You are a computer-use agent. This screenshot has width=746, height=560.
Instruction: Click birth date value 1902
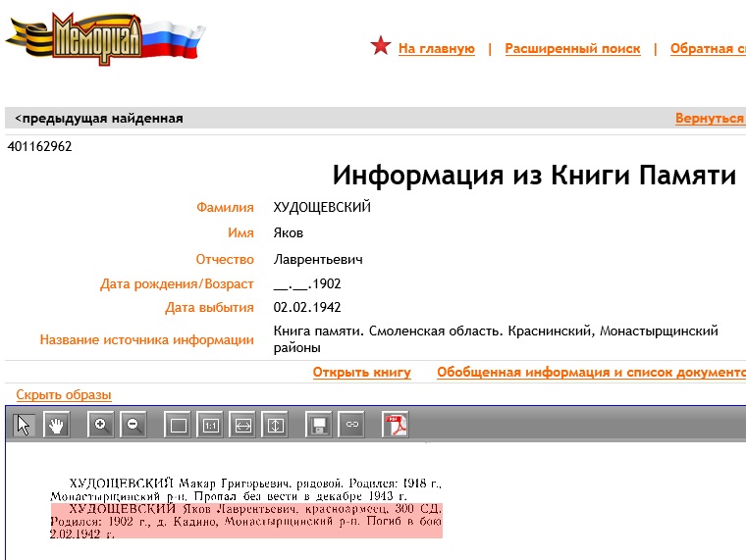(307, 283)
